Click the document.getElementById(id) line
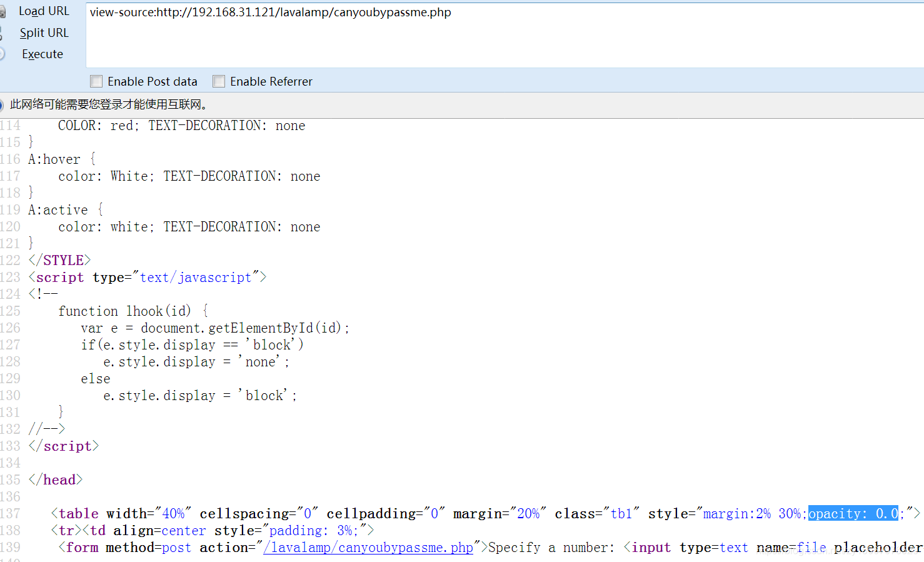924x562 pixels. click(215, 328)
